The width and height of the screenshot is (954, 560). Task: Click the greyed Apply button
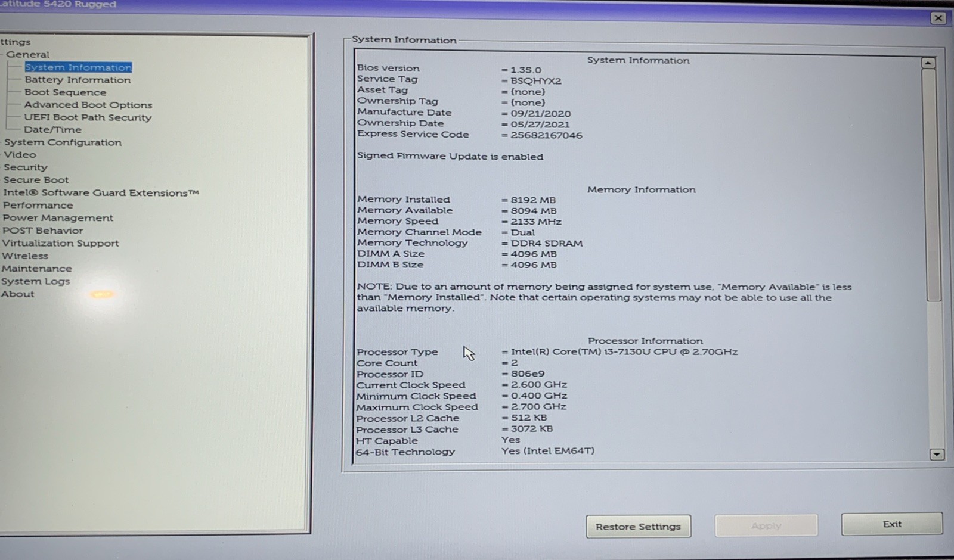pyautogui.click(x=766, y=526)
